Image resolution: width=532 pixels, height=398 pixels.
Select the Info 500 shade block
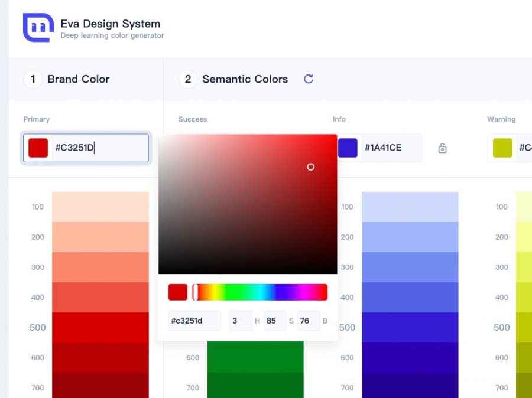pyautogui.click(x=410, y=328)
